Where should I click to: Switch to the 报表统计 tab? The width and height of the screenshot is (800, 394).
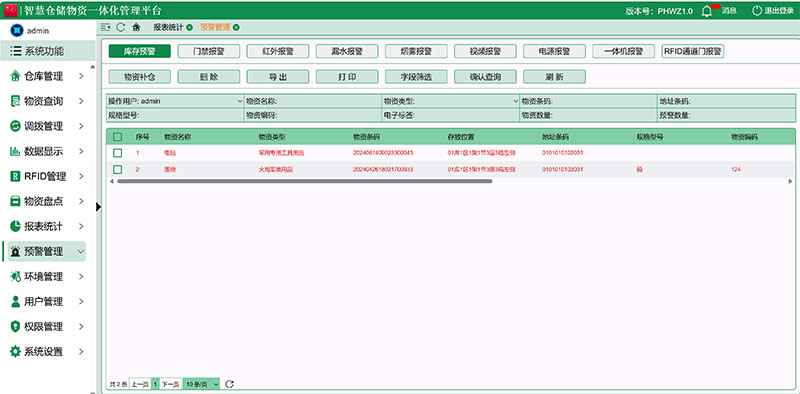tap(168, 27)
